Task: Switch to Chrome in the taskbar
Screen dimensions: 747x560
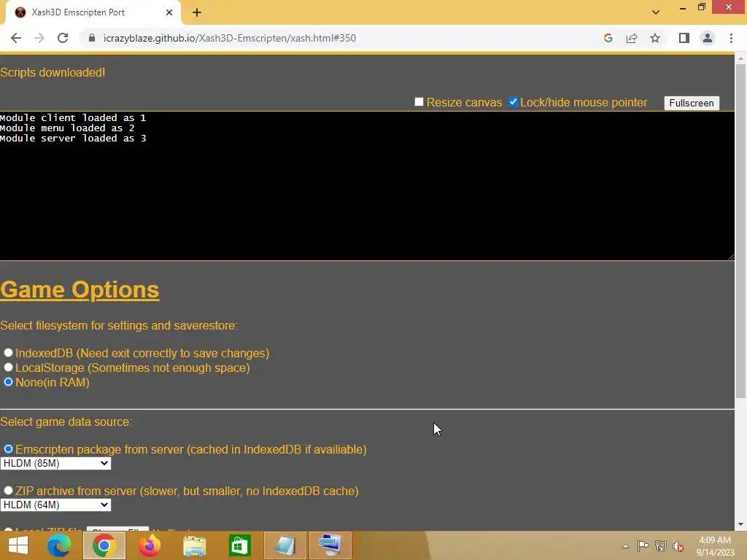Action: coord(104,545)
